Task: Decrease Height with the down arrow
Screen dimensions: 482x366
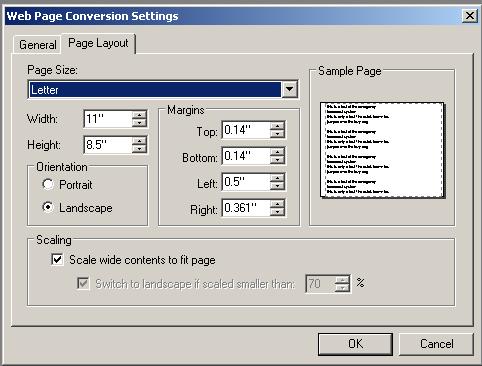Action: (139, 149)
